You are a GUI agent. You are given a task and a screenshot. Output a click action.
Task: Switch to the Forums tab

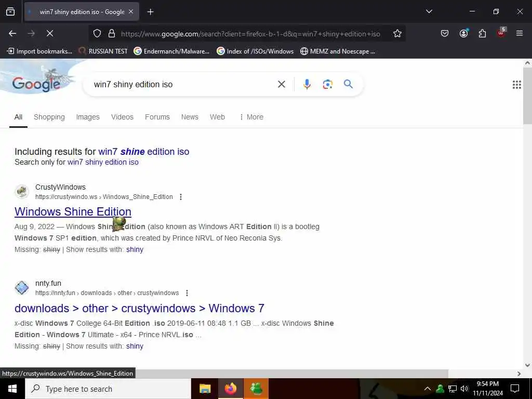(x=157, y=117)
